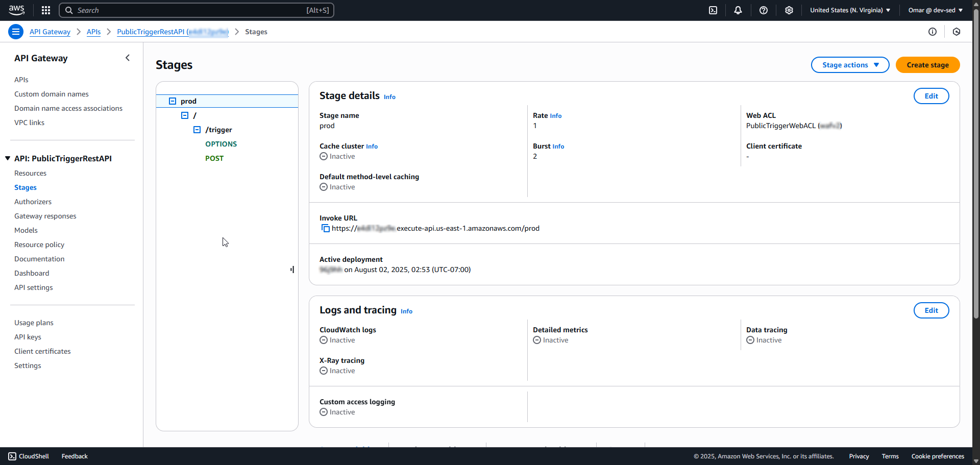Open Info link next to Rate

click(556, 116)
